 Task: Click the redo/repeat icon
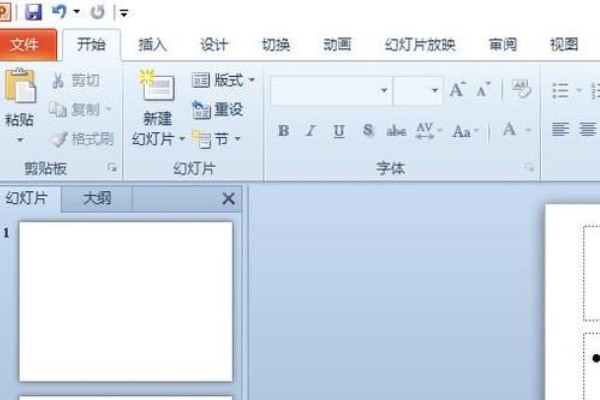[x=98, y=12]
